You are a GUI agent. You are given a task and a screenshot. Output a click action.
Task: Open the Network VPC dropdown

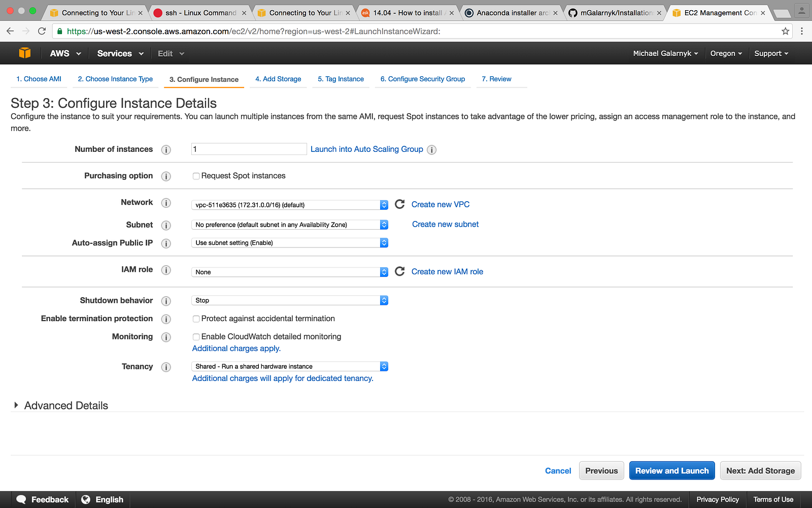pyautogui.click(x=290, y=205)
